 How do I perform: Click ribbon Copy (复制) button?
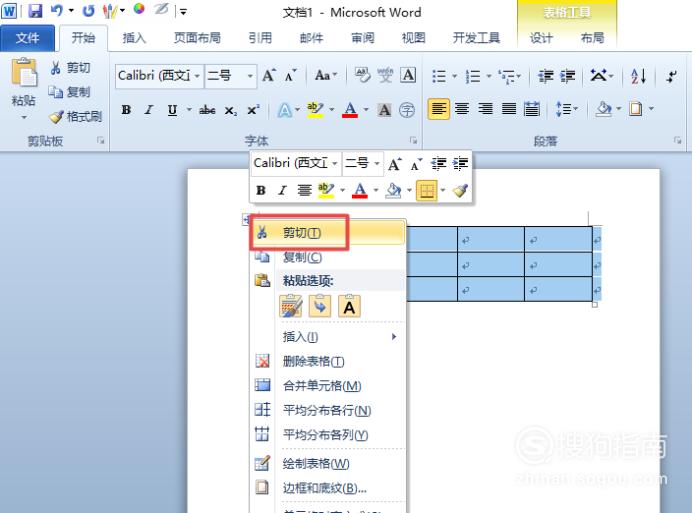(x=70, y=92)
